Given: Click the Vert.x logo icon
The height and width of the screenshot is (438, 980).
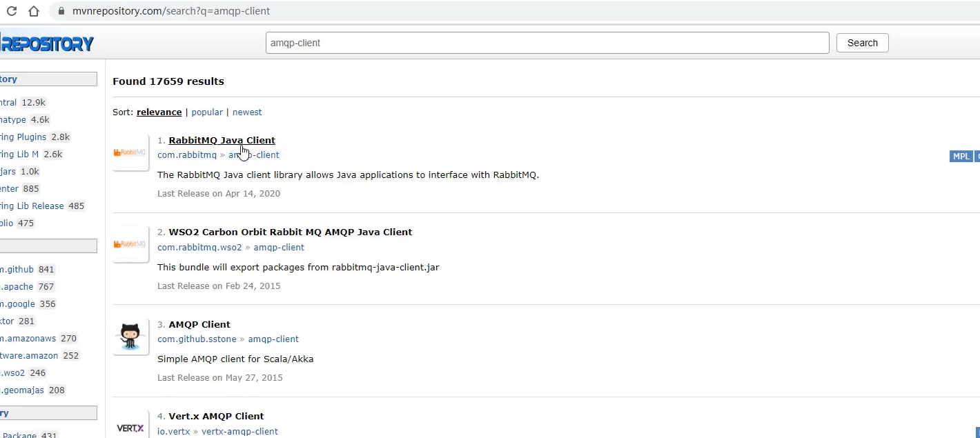Looking at the screenshot, I should click(130, 428).
